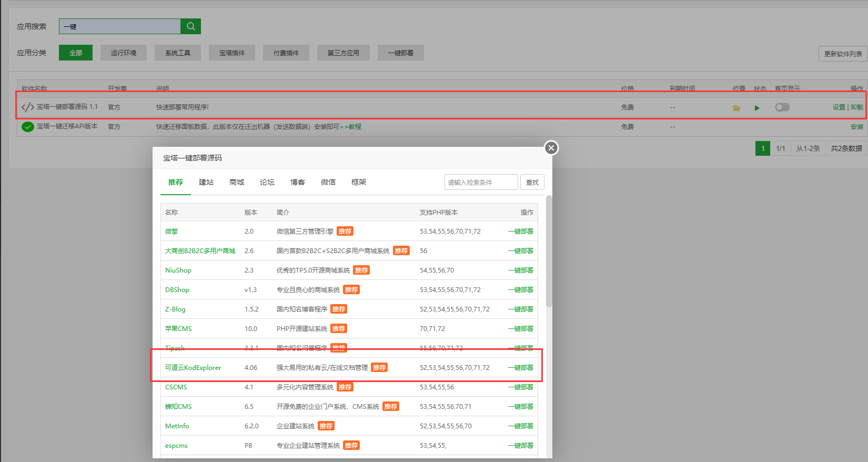The image size is (868, 462).
Task: Select the 宝塔插件 category
Action: [x=232, y=53]
